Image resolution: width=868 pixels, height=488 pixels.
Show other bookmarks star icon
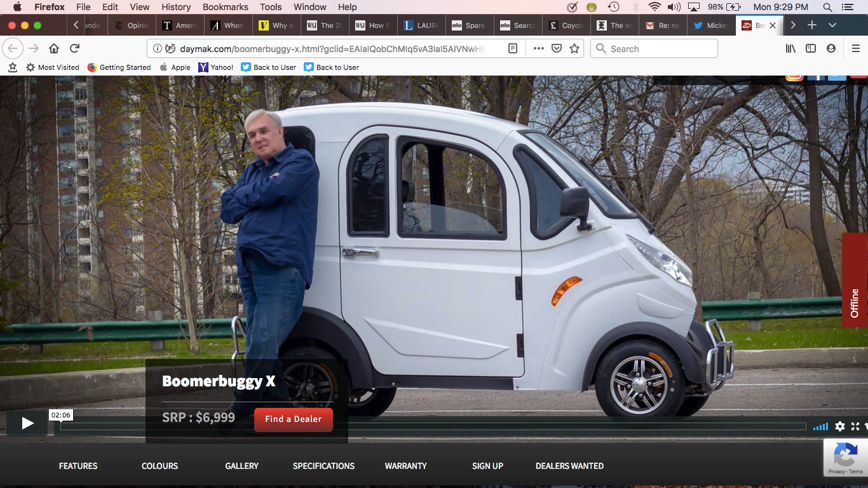point(12,67)
